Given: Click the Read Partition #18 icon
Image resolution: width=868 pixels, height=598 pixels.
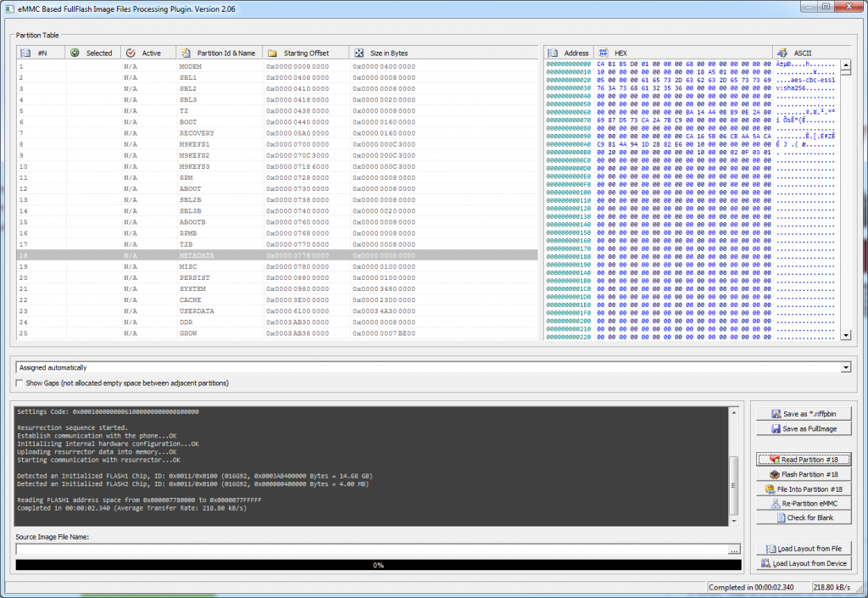Looking at the screenshot, I should click(775, 460).
